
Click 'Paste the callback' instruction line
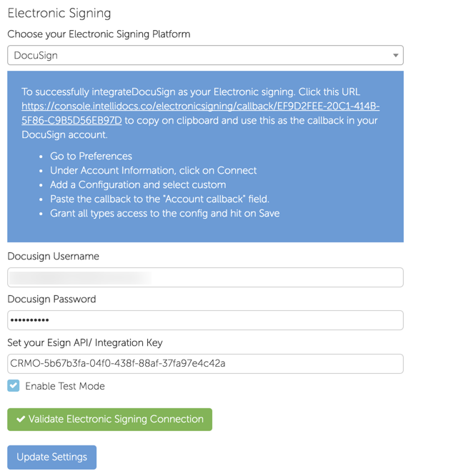pyautogui.click(x=159, y=199)
